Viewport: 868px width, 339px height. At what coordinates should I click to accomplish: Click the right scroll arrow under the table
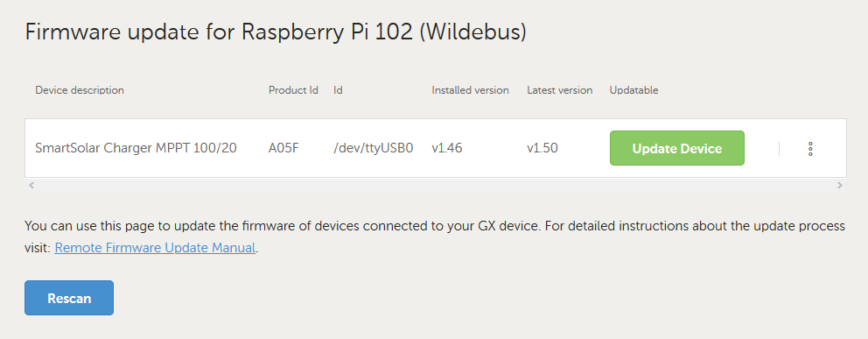840,186
